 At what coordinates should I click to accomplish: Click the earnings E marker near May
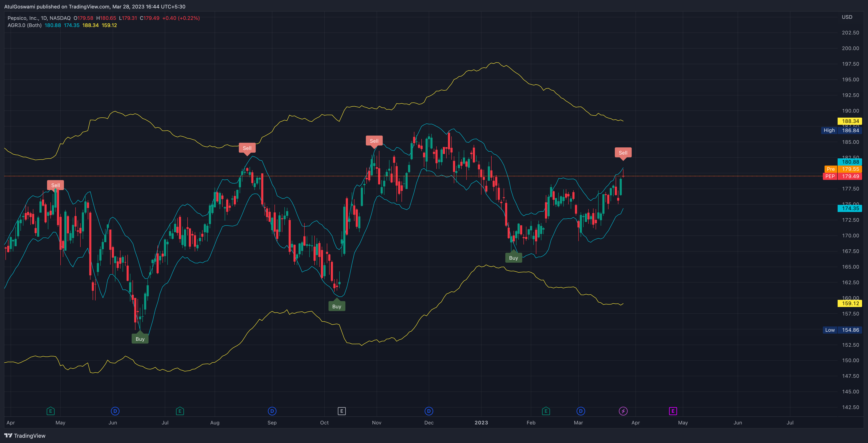(x=50, y=411)
